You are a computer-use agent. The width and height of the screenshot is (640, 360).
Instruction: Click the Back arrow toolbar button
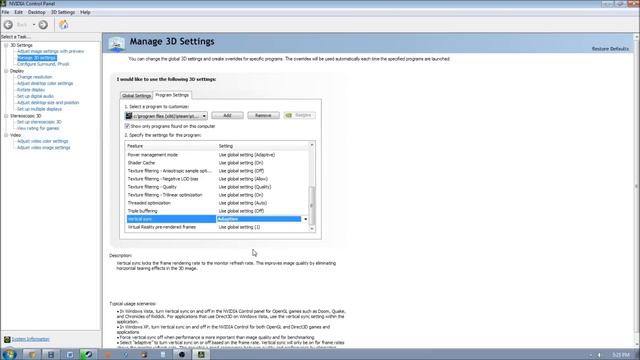click(8, 25)
